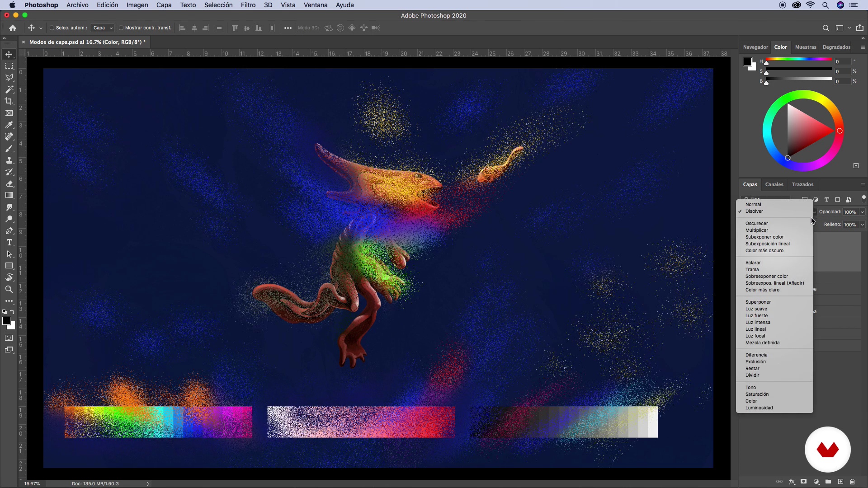
Task: Add a layer style fx icon
Action: [x=792, y=482]
